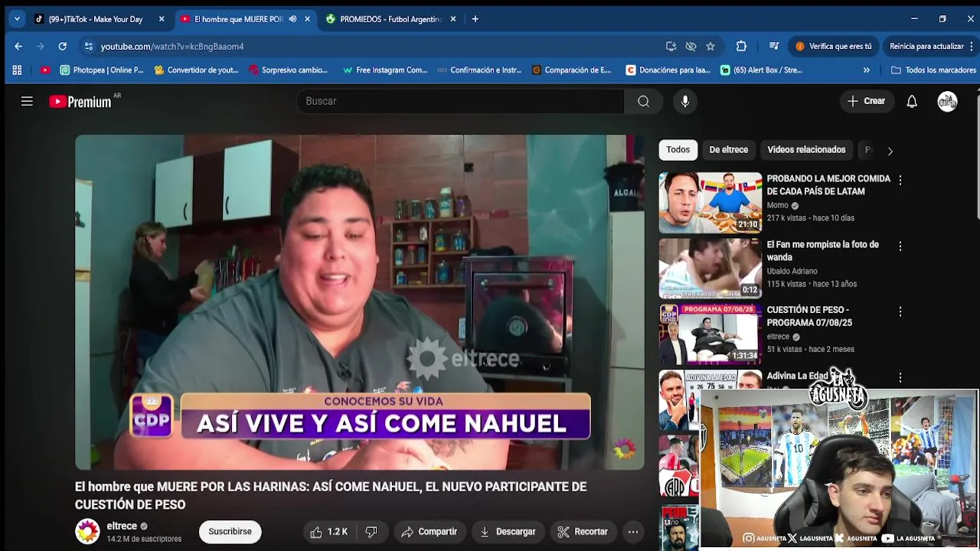View site information icon in address bar
The image size is (980, 551).
[89, 46]
